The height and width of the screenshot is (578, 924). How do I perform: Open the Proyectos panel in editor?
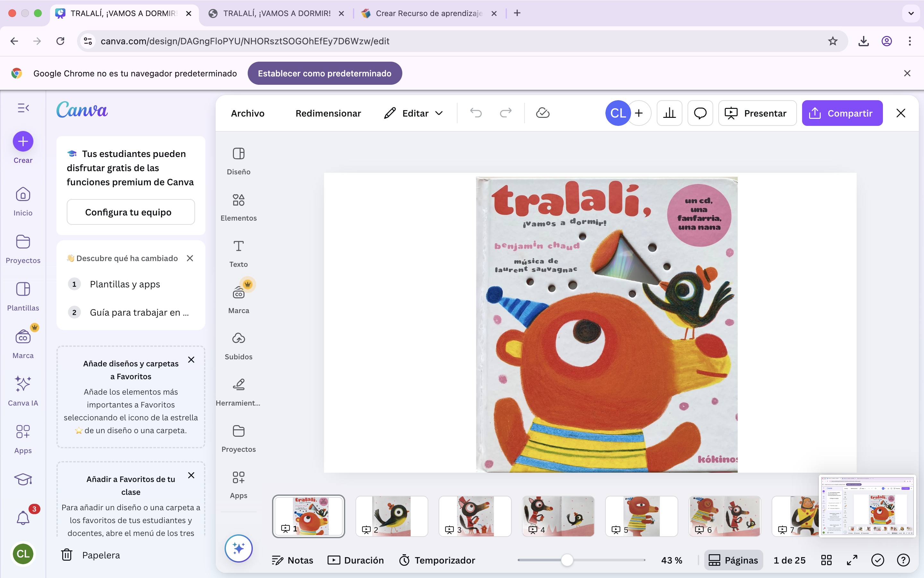239,439
